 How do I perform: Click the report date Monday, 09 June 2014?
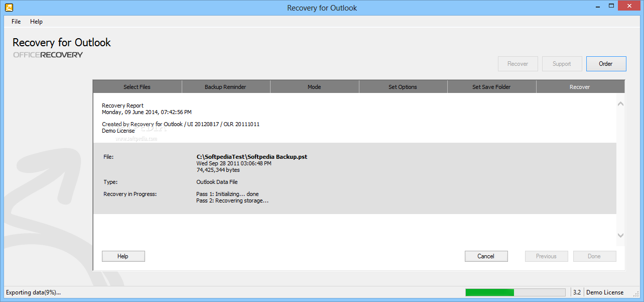[x=147, y=112]
